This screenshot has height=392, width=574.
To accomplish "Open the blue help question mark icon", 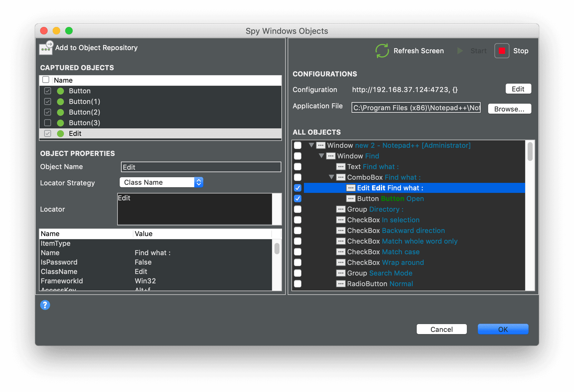I will (x=45, y=305).
